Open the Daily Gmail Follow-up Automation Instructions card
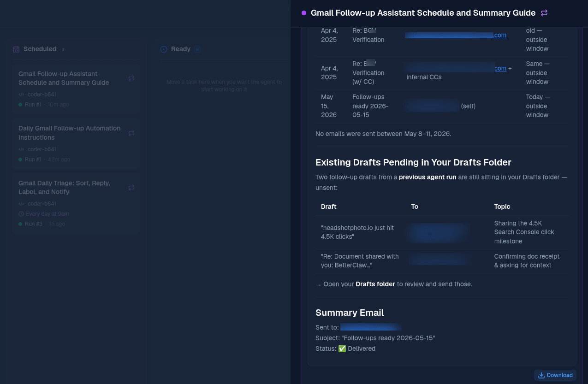Image resolution: width=588 pixels, height=384 pixels. click(77, 143)
